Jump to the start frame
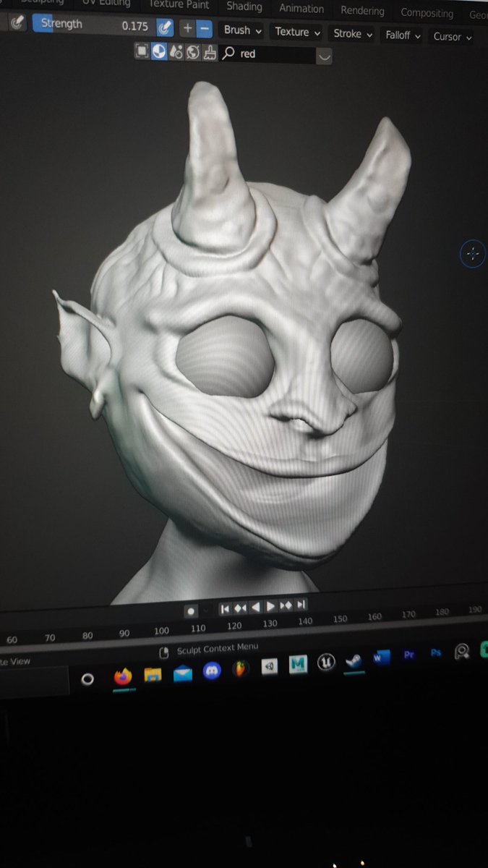The width and height of the screenshot is (488, 868). pos(225,609)
